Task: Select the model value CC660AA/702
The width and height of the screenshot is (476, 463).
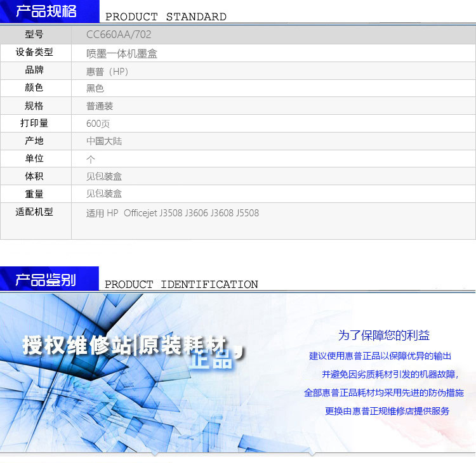Action: pyautogui.click(x=119, y=35)
